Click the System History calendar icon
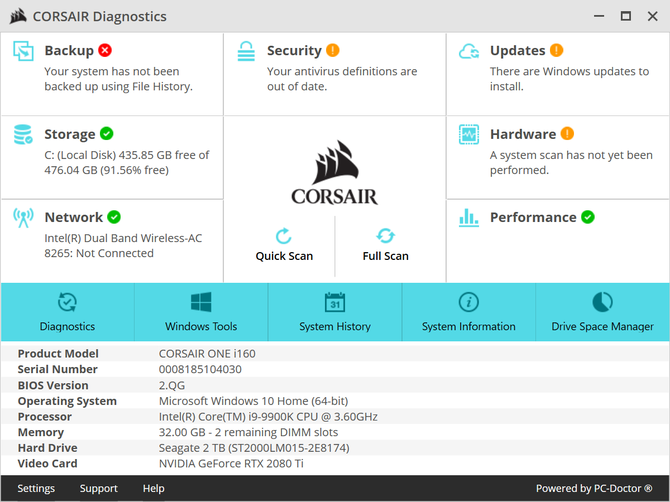 335,302
